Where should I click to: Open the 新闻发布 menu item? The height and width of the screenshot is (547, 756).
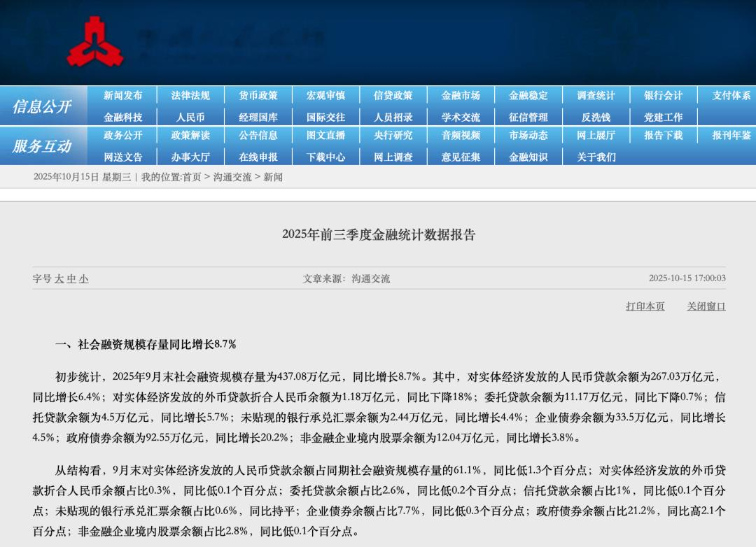click(x=122, y=96)
